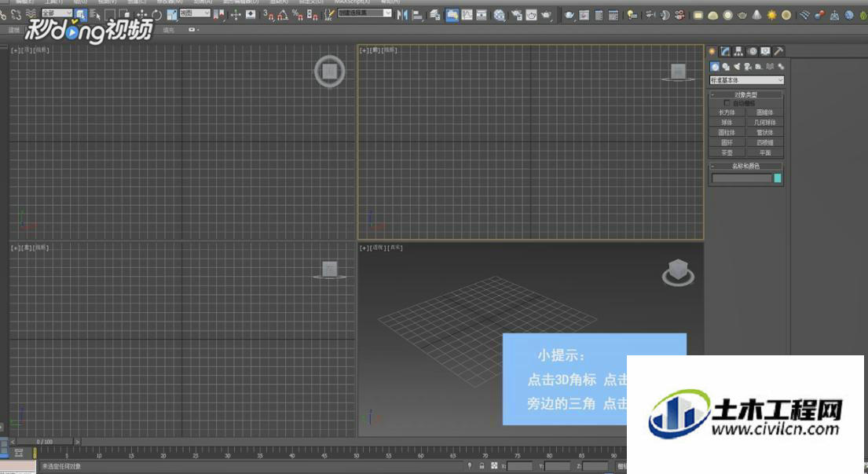Click the 几何球体 geosphere button

[x=764, y=123]
